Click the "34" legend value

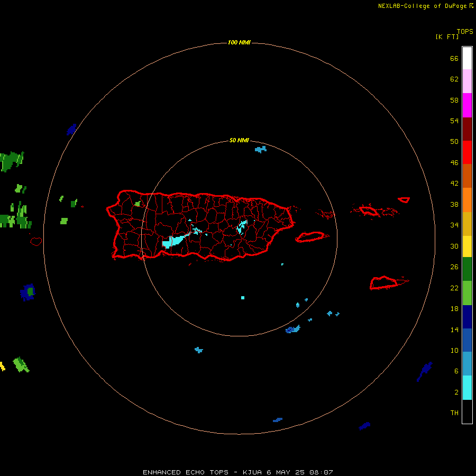tap(454, 225)
